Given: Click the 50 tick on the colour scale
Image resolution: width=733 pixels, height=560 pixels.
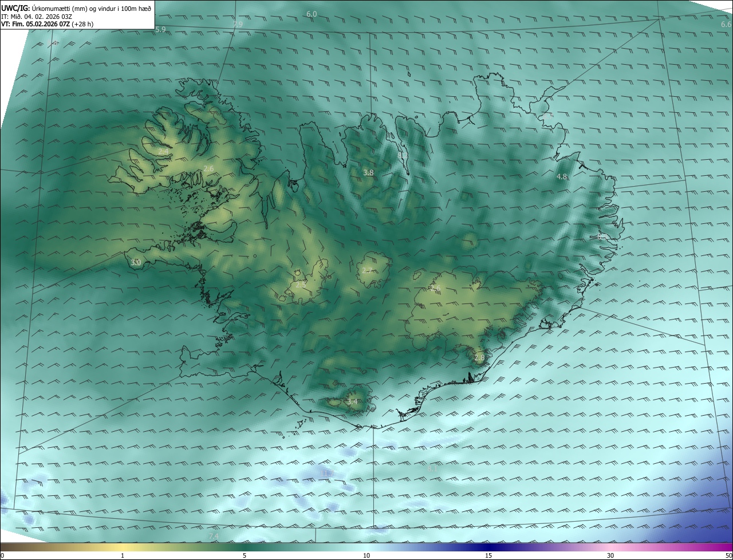Looking at the screenshot, I should (728, 555).
